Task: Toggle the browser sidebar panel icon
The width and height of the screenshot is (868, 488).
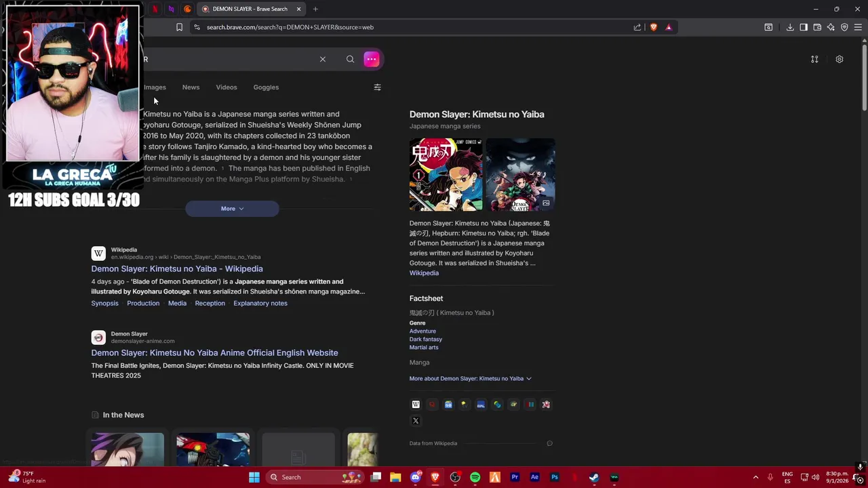Action: (804, 27)
